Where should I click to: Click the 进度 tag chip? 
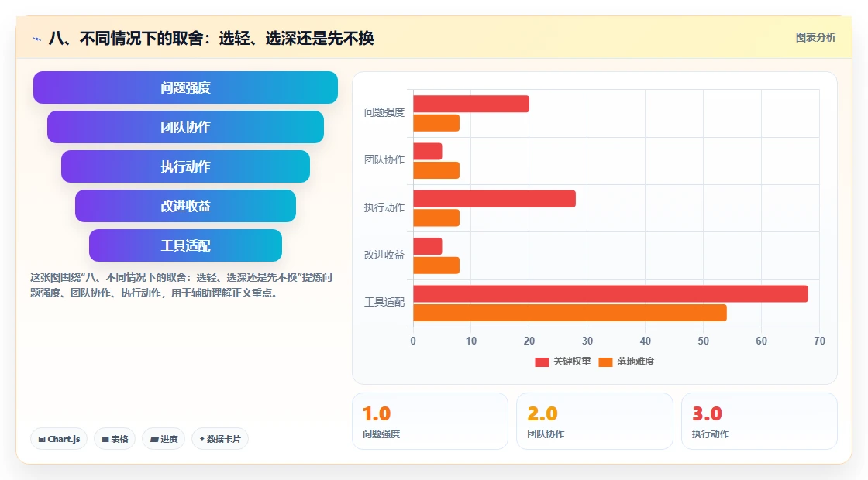[x=164, y=439]
